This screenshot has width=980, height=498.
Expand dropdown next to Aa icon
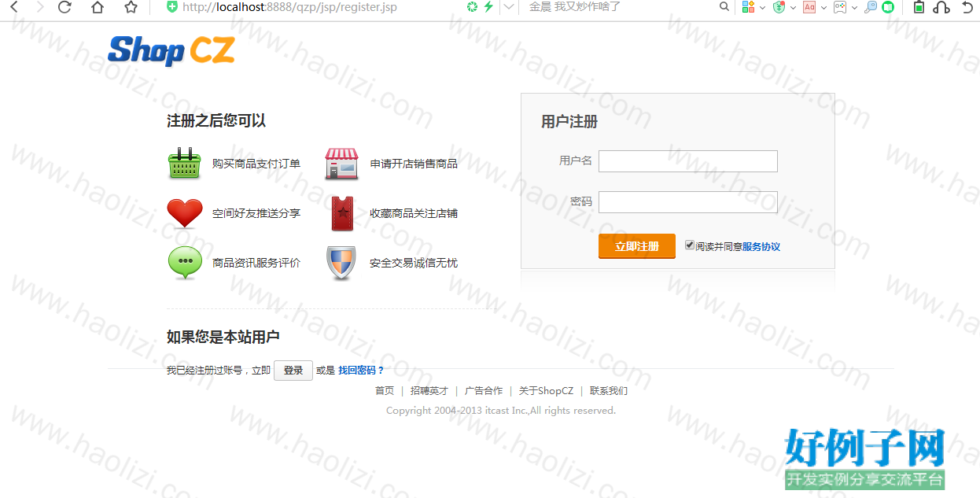click(x=823, y=8)
